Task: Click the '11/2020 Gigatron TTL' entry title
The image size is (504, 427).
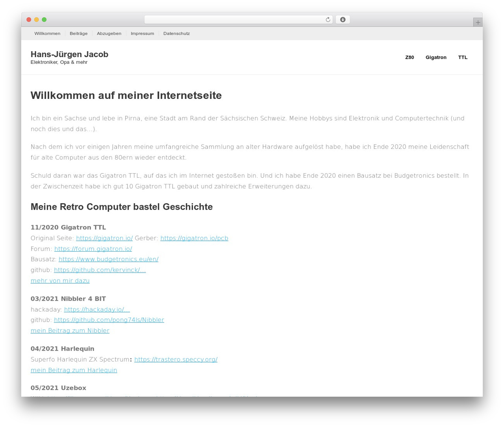Action: (x=68, y=227)
